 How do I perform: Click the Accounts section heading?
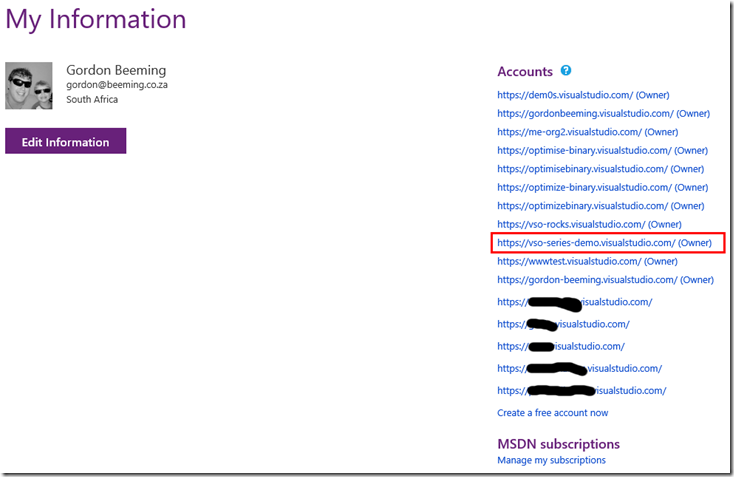click(x=525, y=72)
